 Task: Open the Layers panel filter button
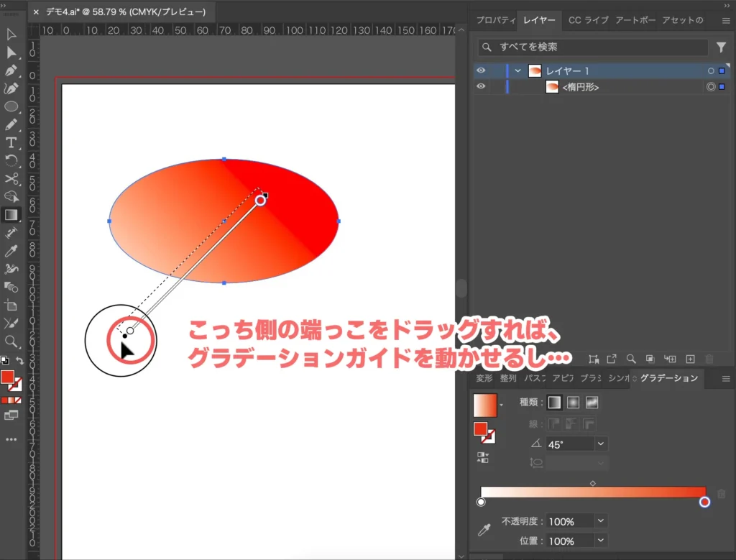(722, 47)
